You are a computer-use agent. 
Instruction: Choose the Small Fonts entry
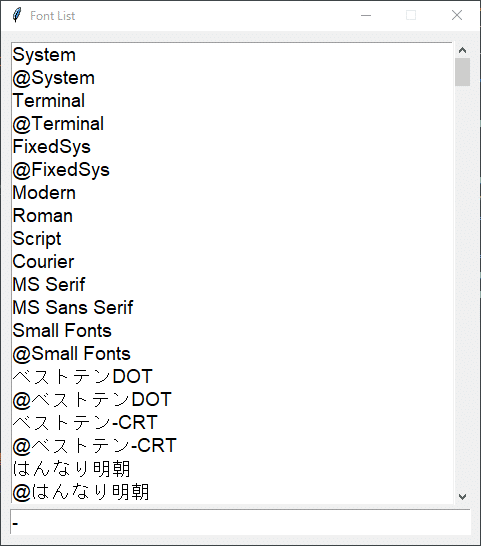click(232, 330)
